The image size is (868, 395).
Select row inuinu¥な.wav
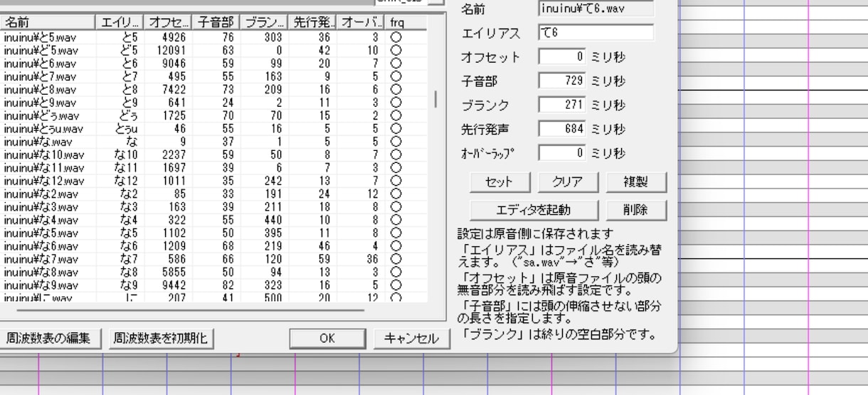point(214,142)
